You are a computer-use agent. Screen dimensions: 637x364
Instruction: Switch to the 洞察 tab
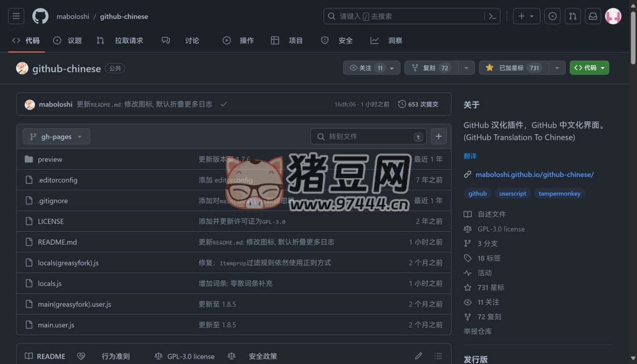(x=387, y=41)
